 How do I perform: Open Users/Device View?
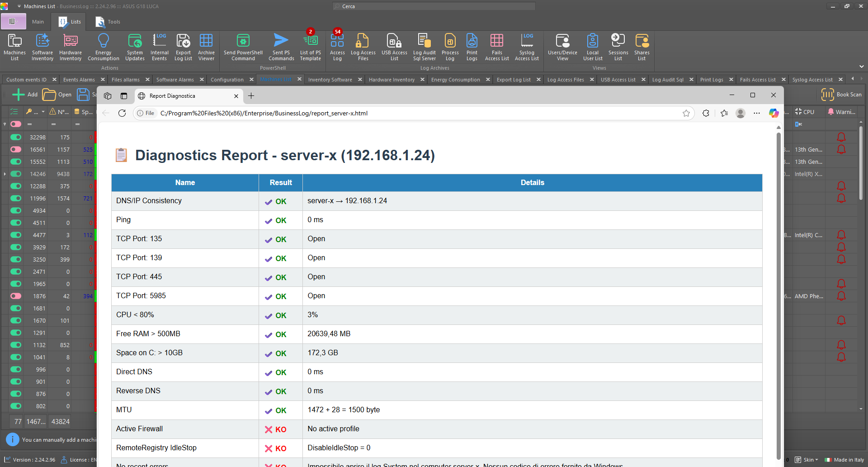pos(562,47)
